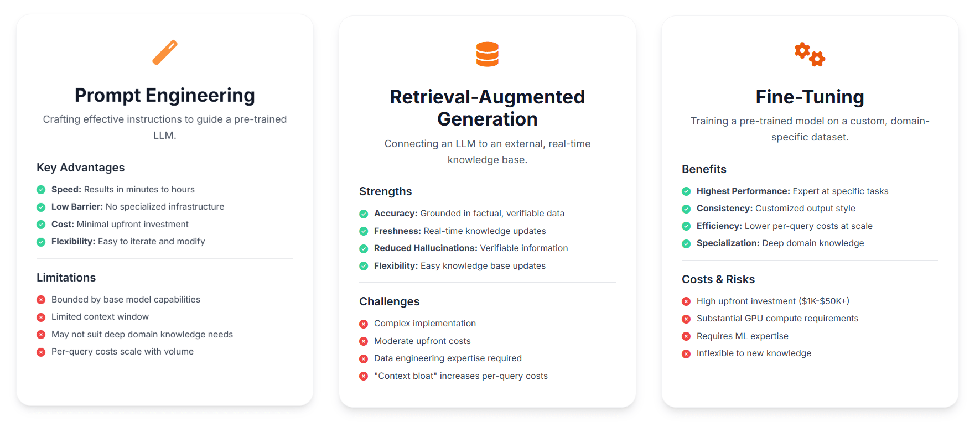
Task: Click the Costs & Risks section heading
Action: (718, 279)
